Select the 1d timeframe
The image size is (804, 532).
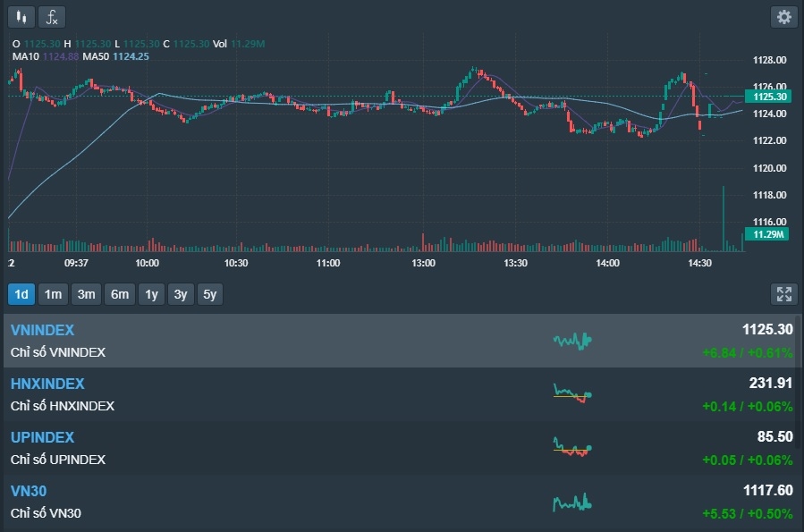coord(21,294)
